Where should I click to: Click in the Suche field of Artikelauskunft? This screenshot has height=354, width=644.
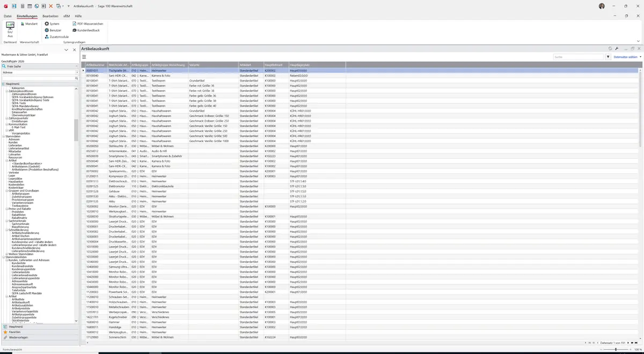click(579, 57)
